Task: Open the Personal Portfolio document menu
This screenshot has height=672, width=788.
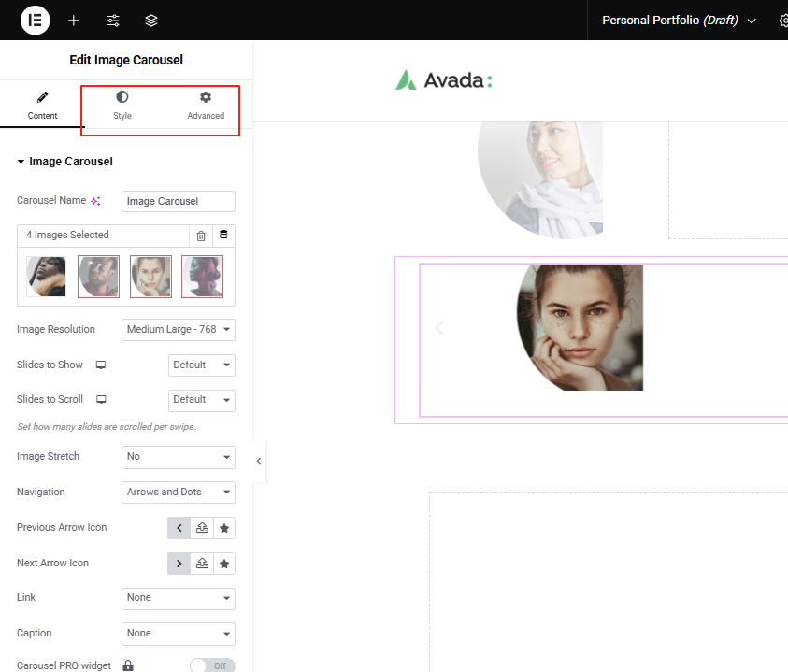Action: (679, 21)
